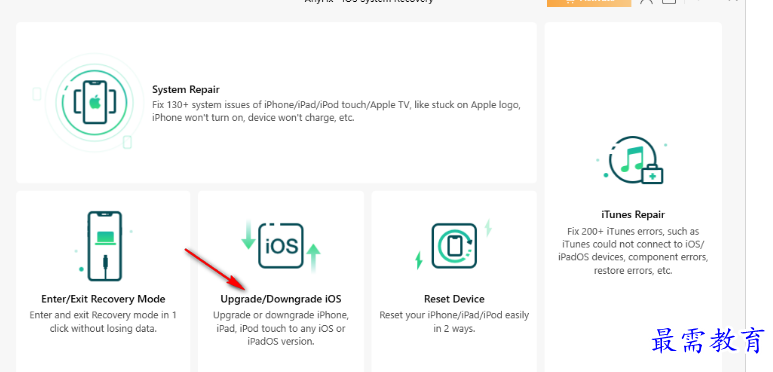
Task: Click 'Upgrade or downgrade iPhone' description text
Action: (x=281, y=328)
